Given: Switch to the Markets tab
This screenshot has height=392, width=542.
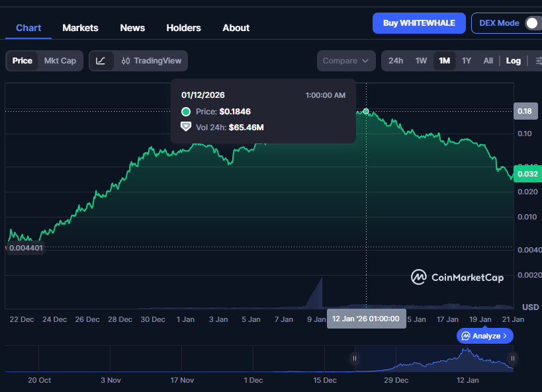Looking at the screenshot, I should click(80, 28).
